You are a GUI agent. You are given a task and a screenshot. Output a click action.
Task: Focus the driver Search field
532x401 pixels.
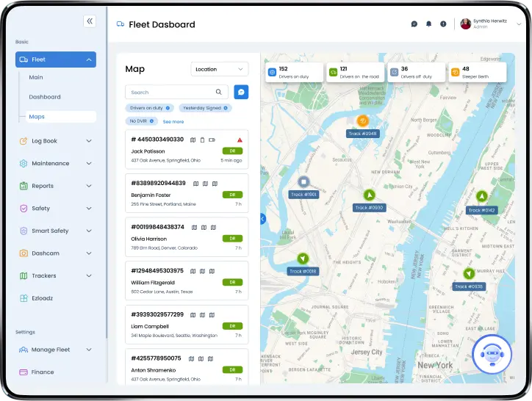point(176,92)
